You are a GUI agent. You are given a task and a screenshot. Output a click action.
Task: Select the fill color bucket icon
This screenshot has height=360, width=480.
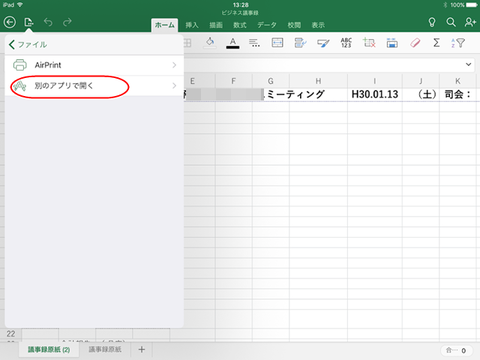coord(210,43)
